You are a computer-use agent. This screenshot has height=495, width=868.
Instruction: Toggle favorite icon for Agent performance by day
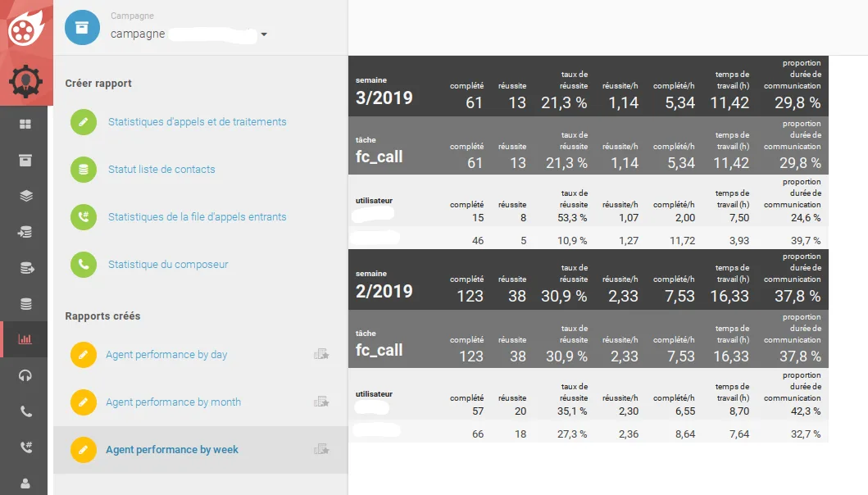pos(321,354)
